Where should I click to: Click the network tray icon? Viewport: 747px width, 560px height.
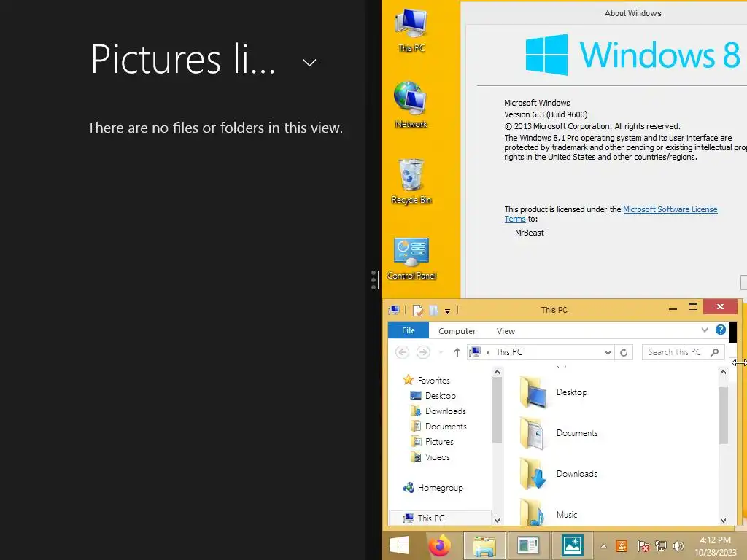(660, 545)
